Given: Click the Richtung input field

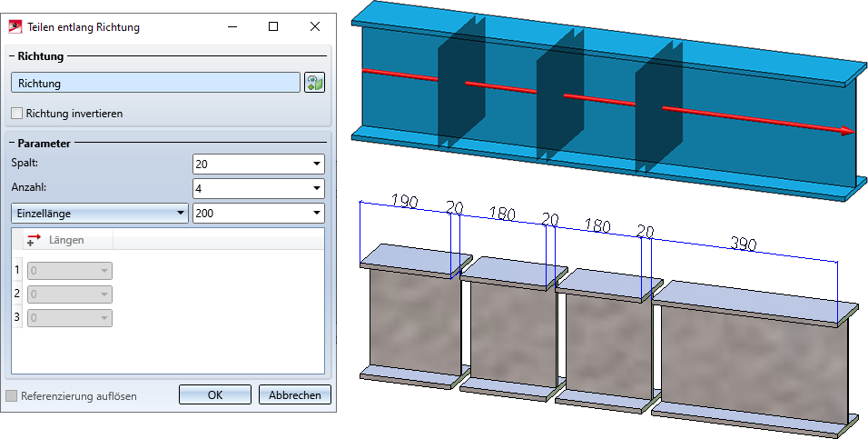Looking at the screenshot, I should (x=155, y=83).
